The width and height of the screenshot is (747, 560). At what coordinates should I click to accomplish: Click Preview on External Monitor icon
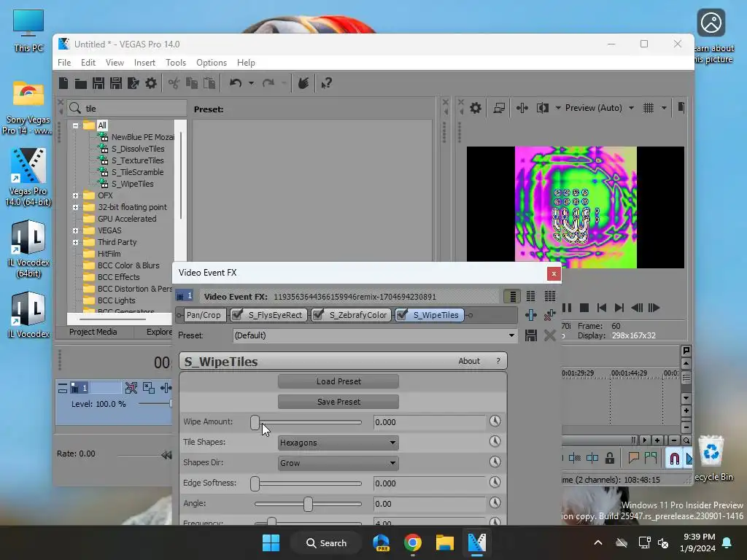click(x=499, y=108)
